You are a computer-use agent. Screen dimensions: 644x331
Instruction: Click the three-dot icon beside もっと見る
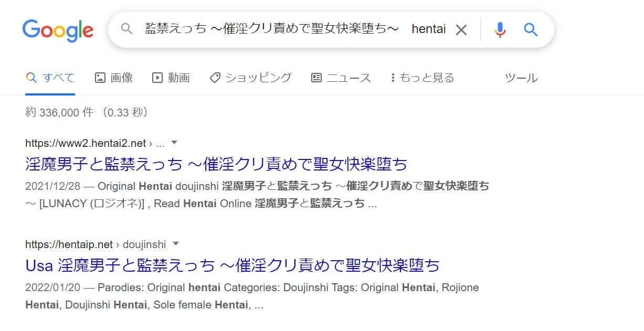point(393,78)
